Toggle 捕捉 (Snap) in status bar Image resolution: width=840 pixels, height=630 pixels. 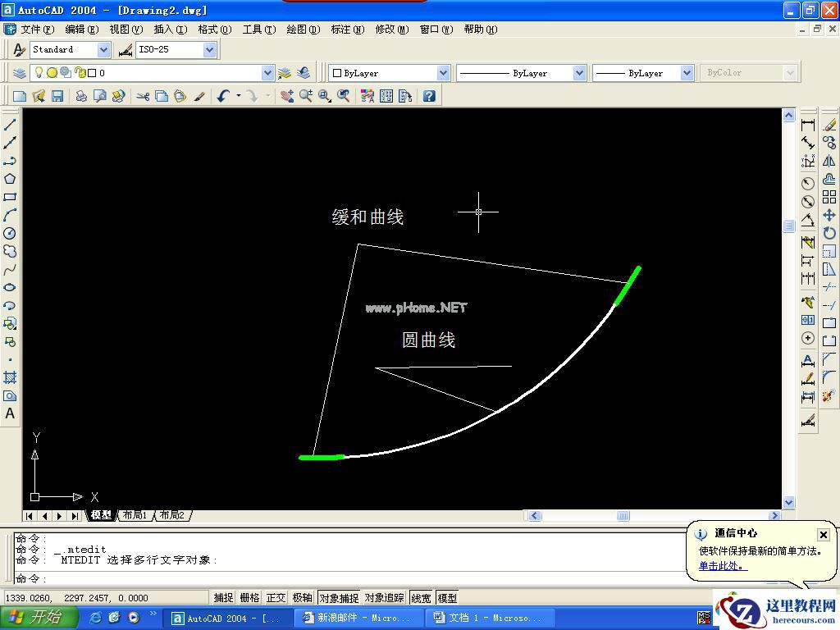pos(223,598)
